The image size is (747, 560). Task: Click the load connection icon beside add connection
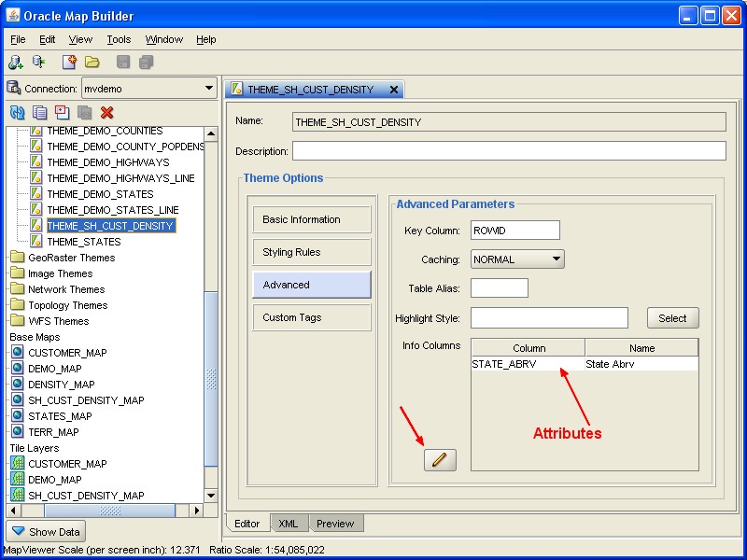coord(38,62)
